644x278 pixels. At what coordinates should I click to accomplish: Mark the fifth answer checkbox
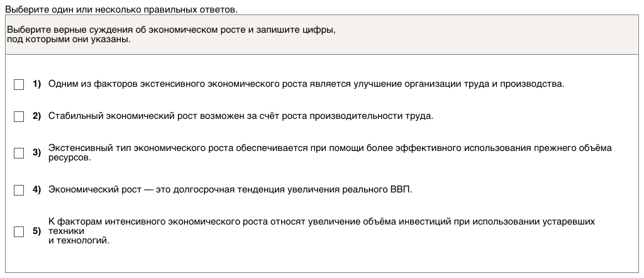(x=19, y=231)
